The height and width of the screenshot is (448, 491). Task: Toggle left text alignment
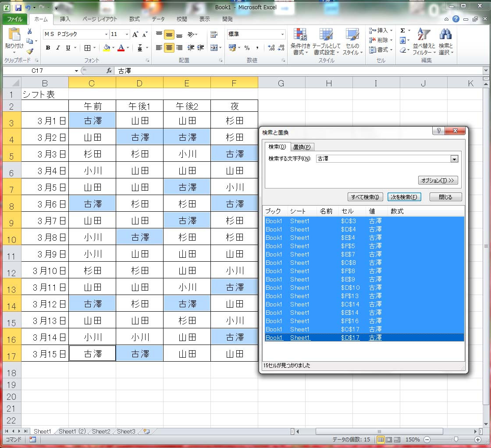click(x=159, y=48)
